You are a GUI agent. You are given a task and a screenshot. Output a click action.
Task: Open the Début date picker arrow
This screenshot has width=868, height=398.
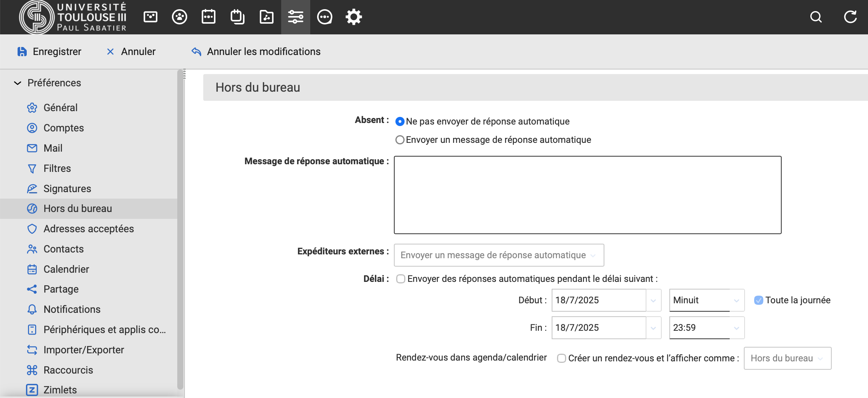click(653, 300)
